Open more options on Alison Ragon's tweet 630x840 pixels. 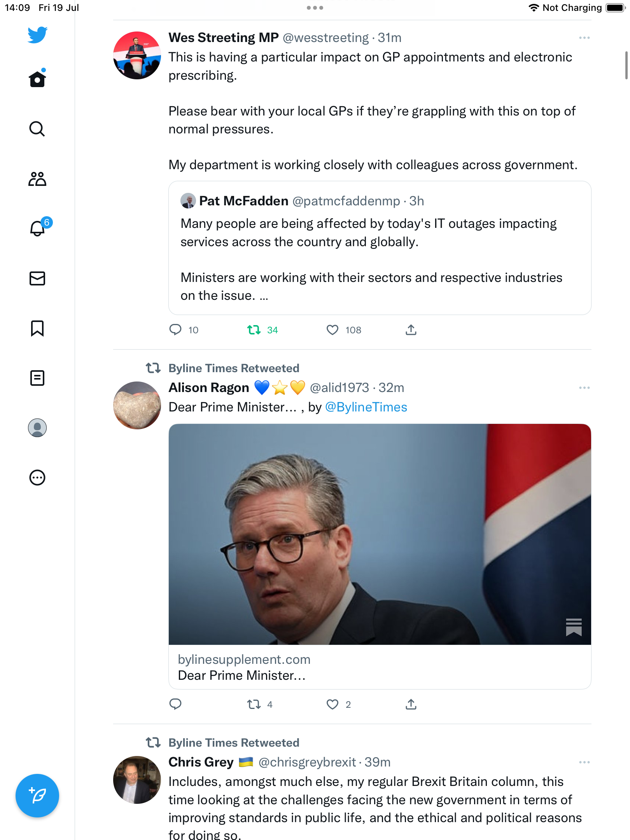[x=584, y=388]
